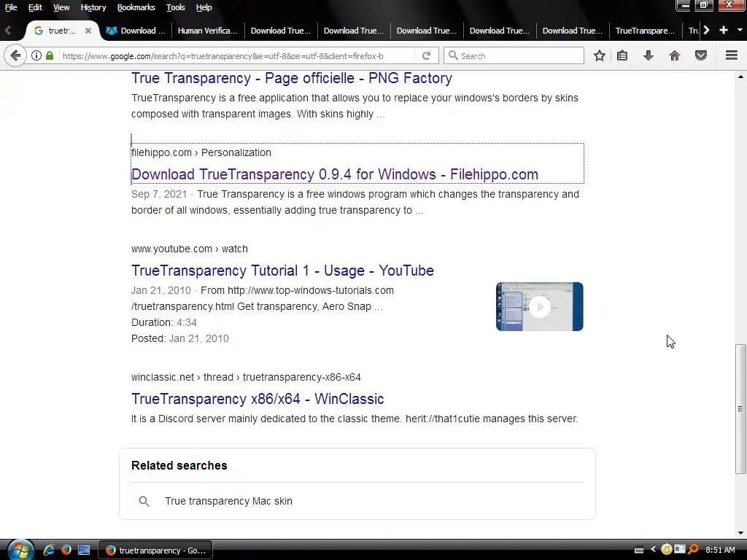
Task: Click the magnifier icon beside Mac skin search
Action: pos(144,501)
